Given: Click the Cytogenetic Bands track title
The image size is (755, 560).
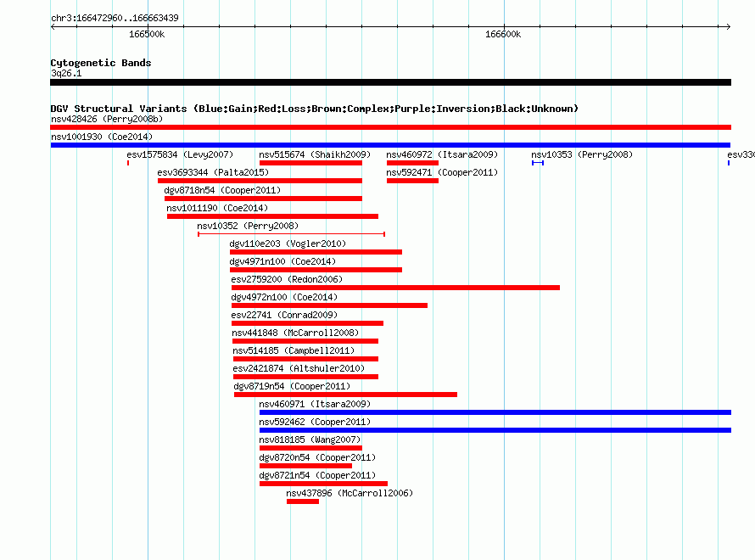Looking at the screenshot, I should click(101, 63).
